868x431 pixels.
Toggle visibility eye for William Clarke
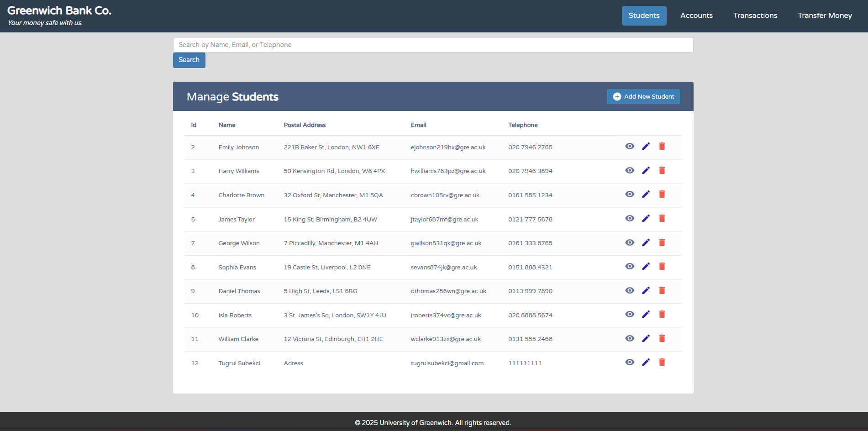click(630, 338)
